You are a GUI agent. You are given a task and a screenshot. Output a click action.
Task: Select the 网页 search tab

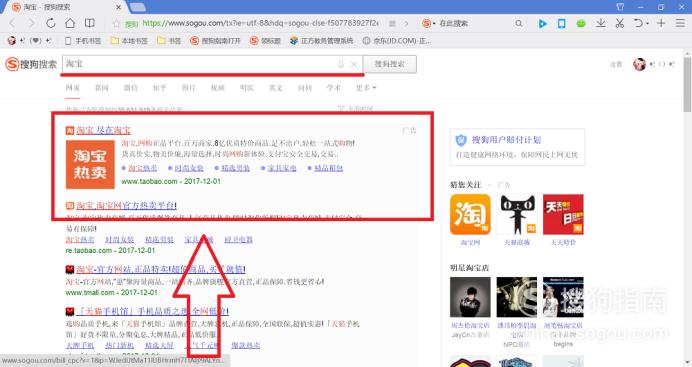tap(73, 88)
